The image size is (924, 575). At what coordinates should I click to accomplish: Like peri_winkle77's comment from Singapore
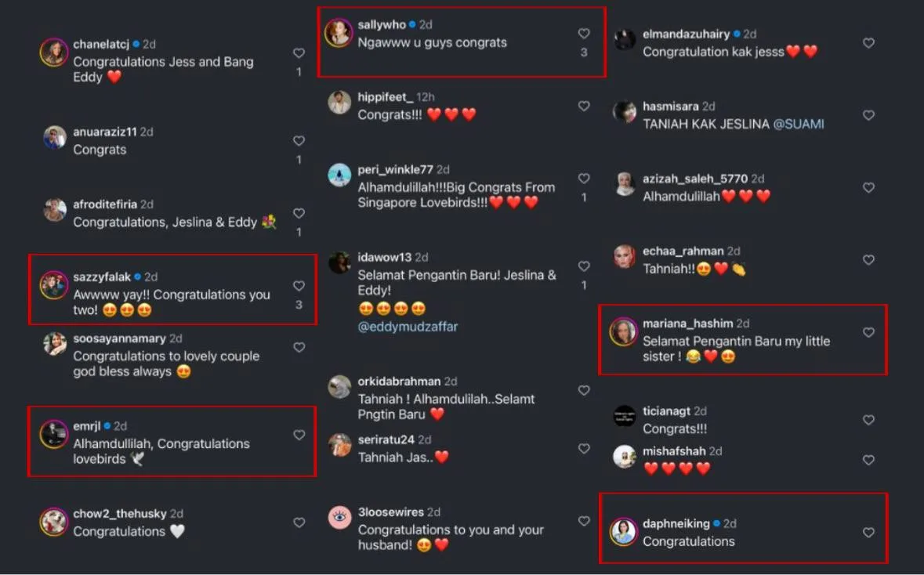(x=584, y=179)
